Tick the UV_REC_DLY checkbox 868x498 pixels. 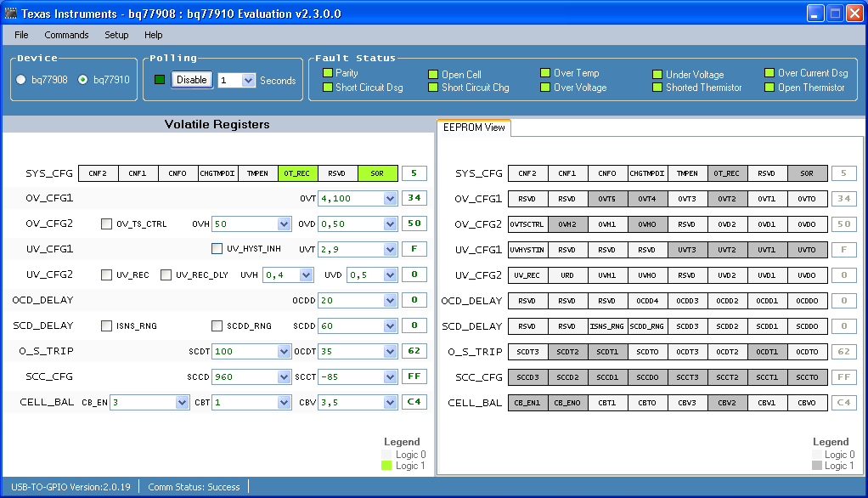(166, 274)
